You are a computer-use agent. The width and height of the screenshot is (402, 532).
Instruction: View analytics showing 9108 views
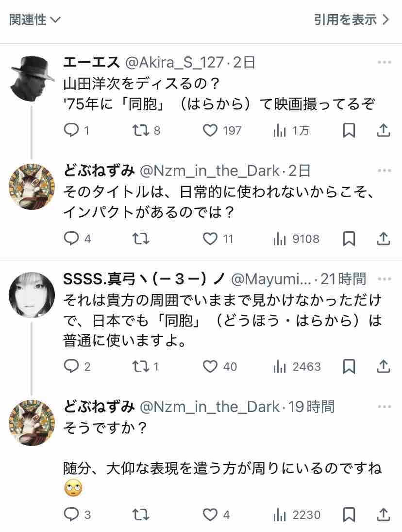click(280, 239)
